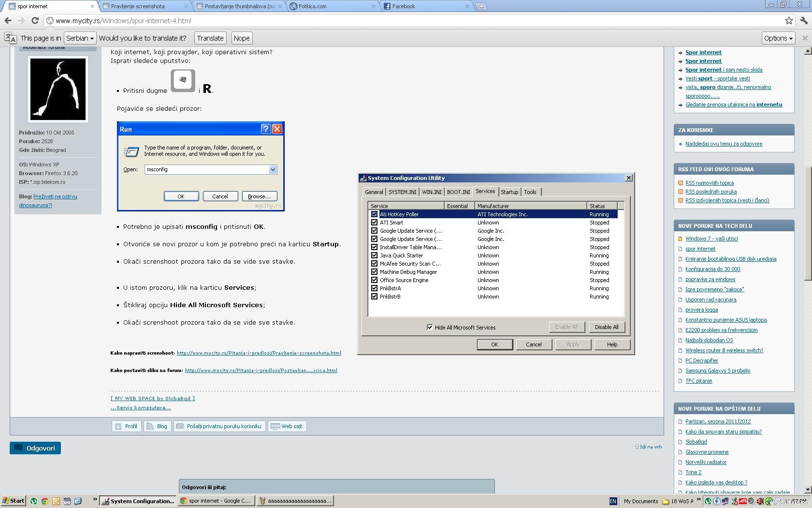Uncheck the Ati HotKey Poller service
Viewport: 812px width, 508px height.
click(374, 214)
